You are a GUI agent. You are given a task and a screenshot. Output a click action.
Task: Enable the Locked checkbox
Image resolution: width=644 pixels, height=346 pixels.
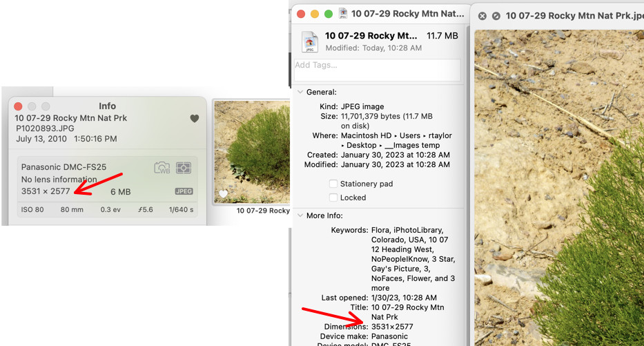[x=333, y=198]
